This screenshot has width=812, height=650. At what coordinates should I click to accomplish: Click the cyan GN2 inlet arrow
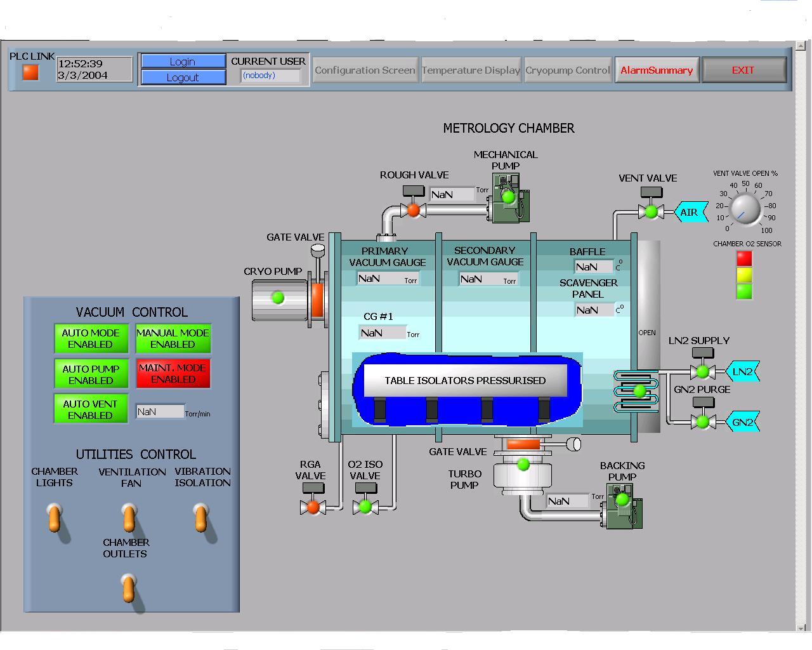pos(742,422)
